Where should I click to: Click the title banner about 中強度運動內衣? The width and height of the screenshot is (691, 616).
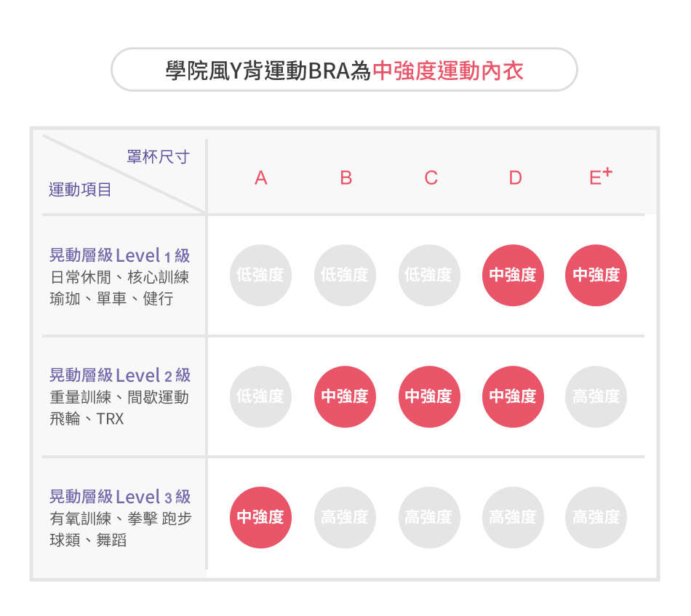pos(344,71)
